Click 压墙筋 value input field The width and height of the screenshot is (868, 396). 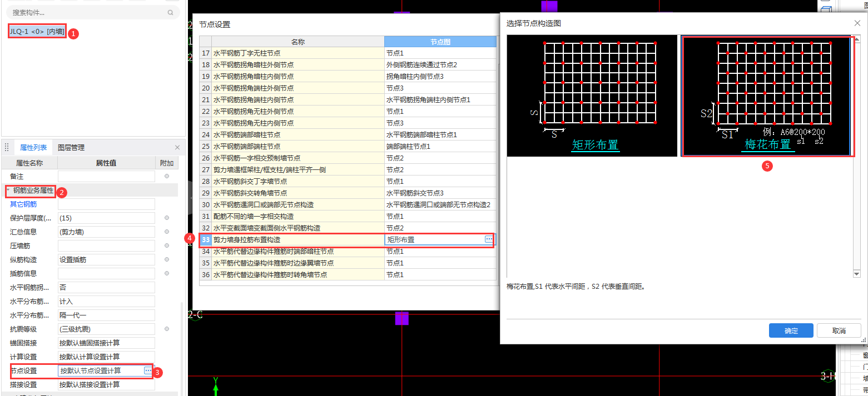pos(106,245)
